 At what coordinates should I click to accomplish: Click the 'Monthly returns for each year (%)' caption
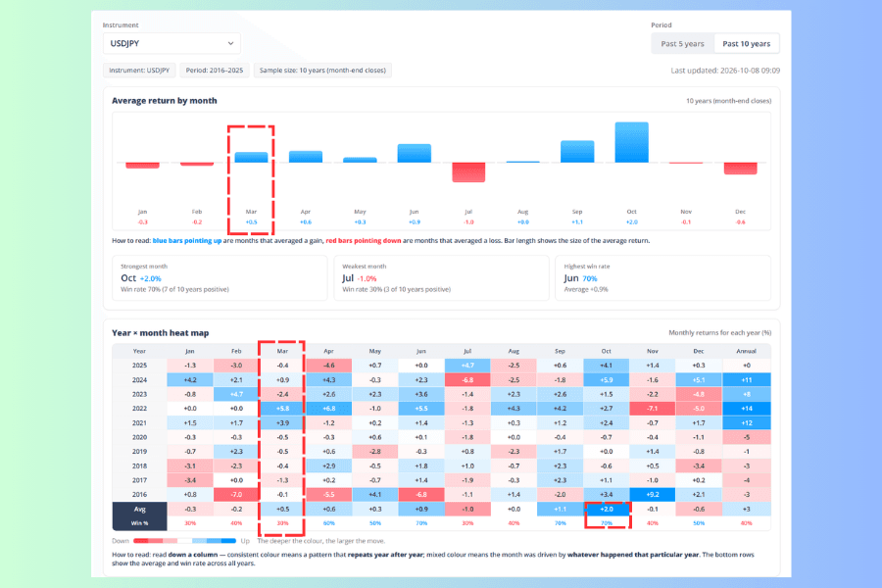(720, 333)
